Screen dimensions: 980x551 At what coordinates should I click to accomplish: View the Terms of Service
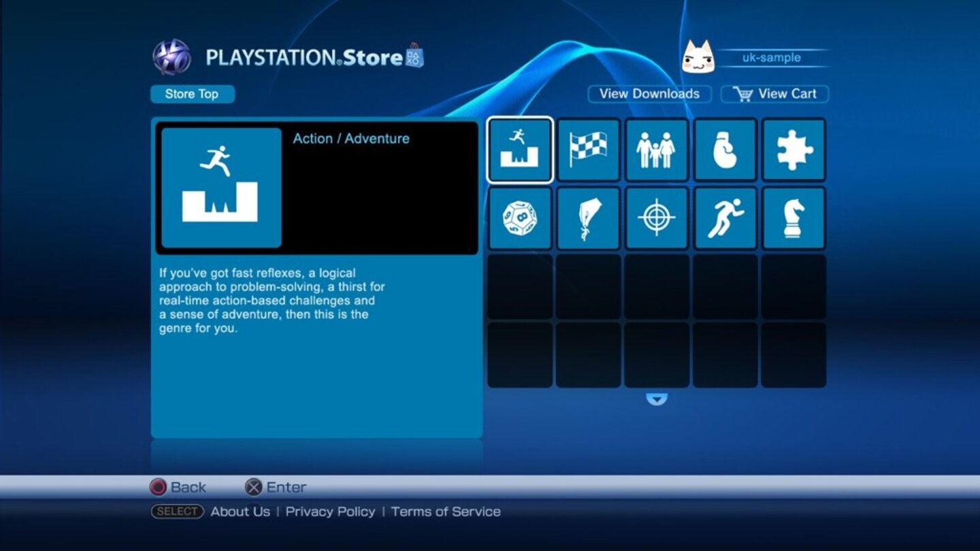click(446, 511)
